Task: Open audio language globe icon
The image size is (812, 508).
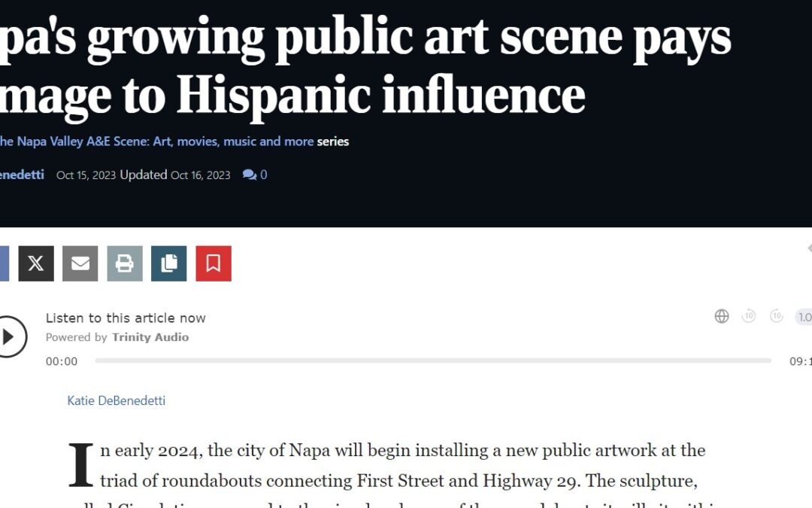Action: click(721, 316)
